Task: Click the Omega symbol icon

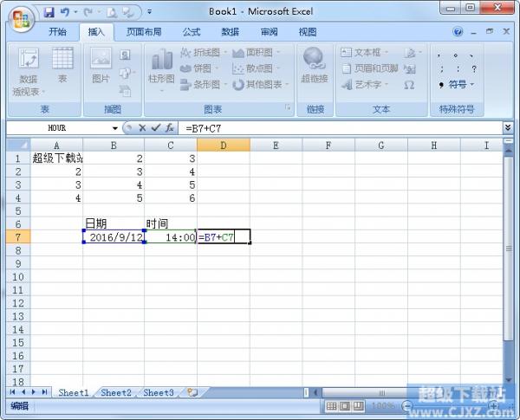Action: point(409,85)
